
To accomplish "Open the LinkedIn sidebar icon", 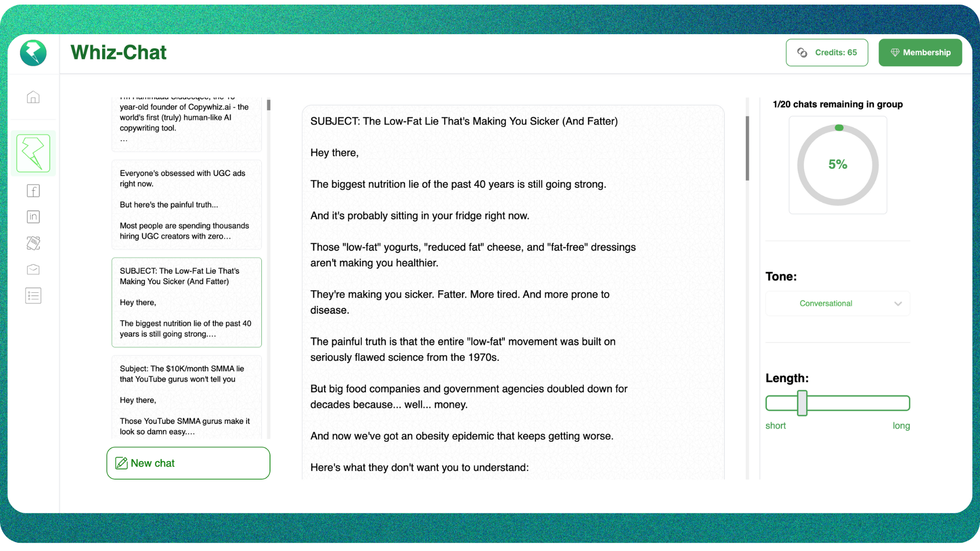I will 33,217.
